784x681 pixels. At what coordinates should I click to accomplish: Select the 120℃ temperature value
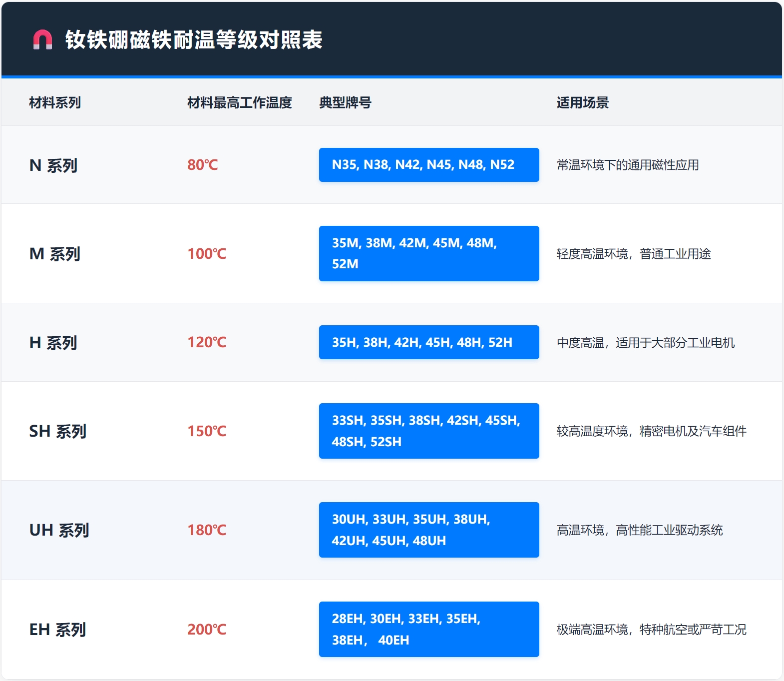207,342
